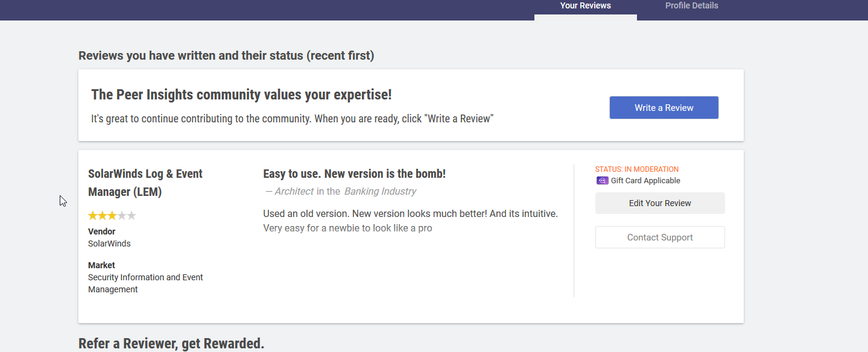
Task: Click Edit Your Review button
Action: [x=660, y=203]
